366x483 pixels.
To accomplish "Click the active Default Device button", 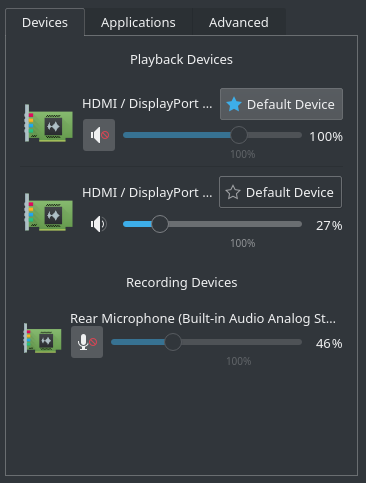I will coord(281,104).
